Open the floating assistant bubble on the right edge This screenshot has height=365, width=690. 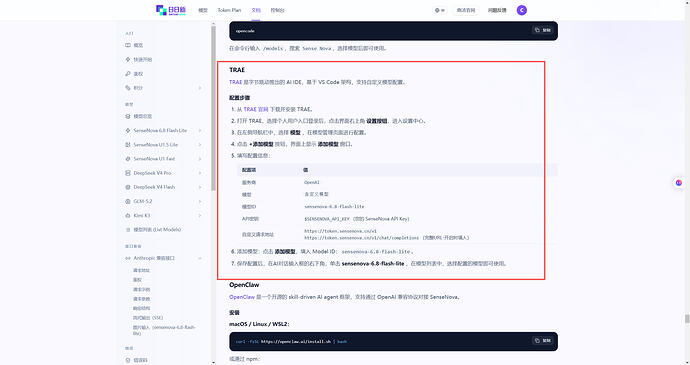coord(679,183)
